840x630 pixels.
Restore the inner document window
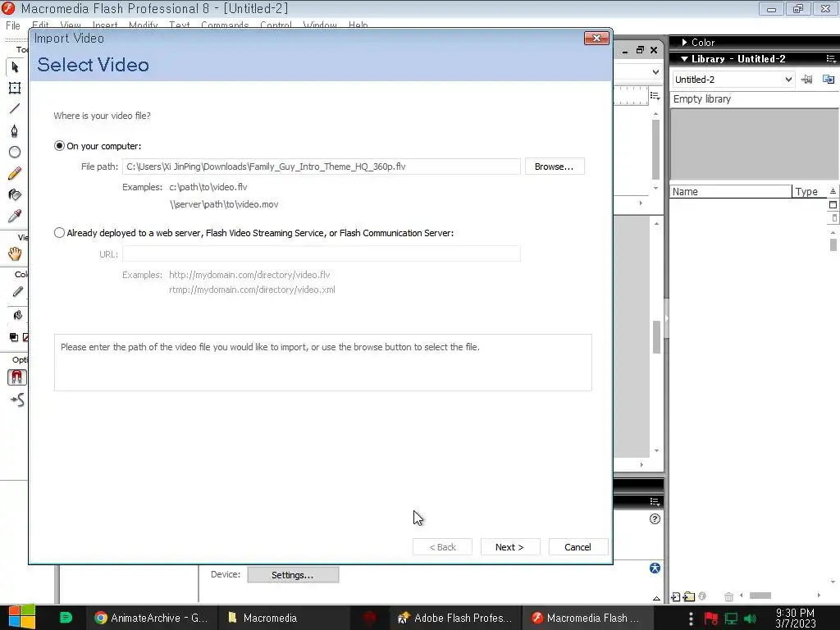pyautogui.click(x=640, y=50)
